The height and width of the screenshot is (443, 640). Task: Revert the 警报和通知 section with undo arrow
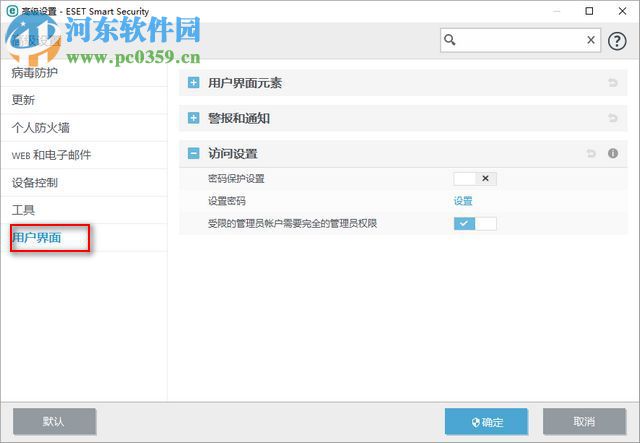(613, 118)
